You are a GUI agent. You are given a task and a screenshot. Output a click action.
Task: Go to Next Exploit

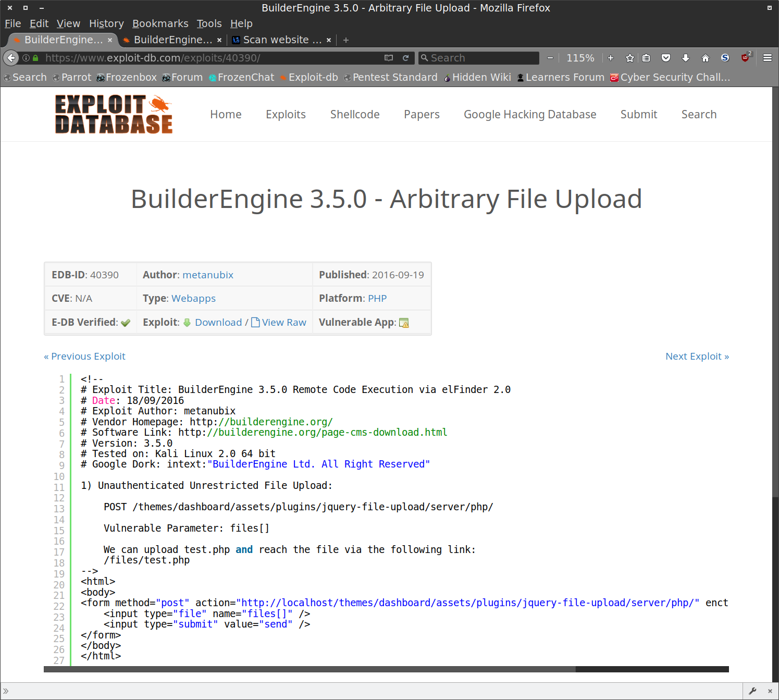[697, 357]
